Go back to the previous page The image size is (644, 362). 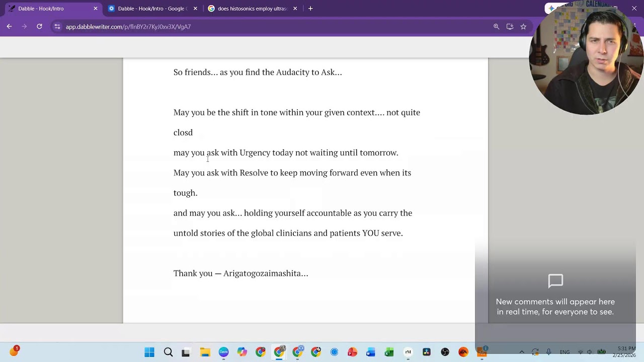point(10,27)
